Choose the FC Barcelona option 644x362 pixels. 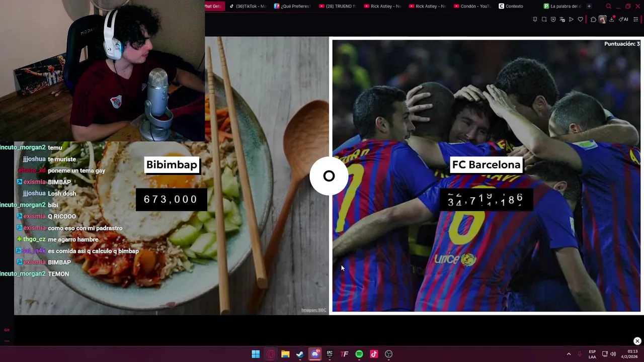pyautogui.click(x=486, y=164)
